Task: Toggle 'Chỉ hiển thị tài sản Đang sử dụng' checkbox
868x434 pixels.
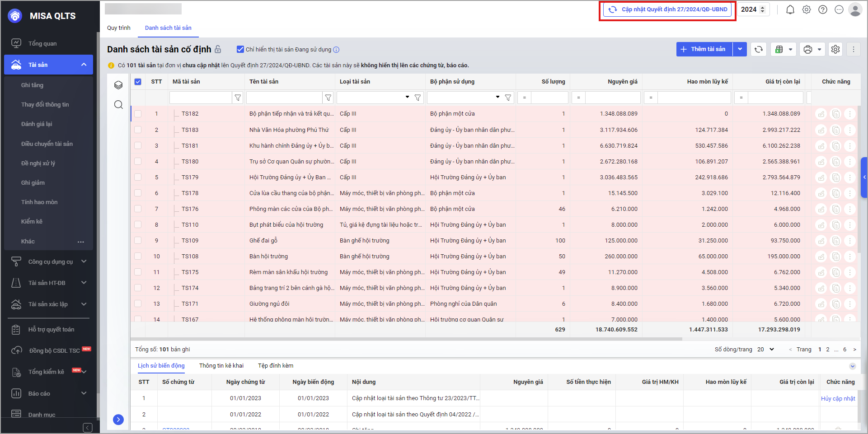Action: click(x=240, y=49)
